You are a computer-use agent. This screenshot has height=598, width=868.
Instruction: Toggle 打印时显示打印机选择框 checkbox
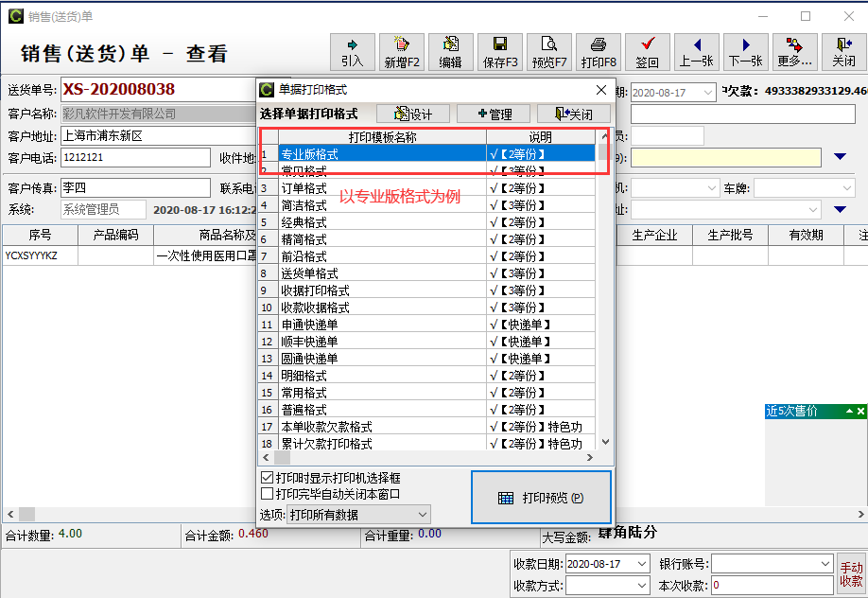(268, 478)
